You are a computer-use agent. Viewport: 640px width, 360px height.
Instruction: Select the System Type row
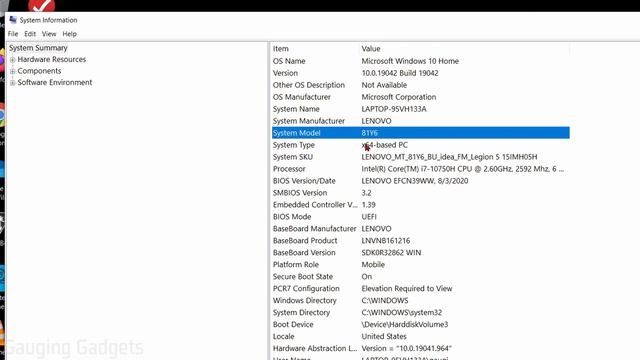tap(420, 145)
